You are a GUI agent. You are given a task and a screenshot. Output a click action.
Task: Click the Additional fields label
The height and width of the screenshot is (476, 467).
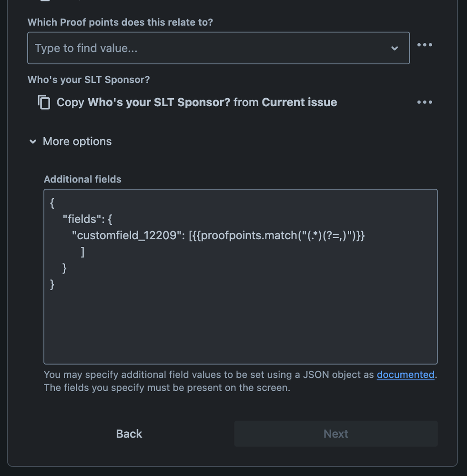tap(82, 179)
